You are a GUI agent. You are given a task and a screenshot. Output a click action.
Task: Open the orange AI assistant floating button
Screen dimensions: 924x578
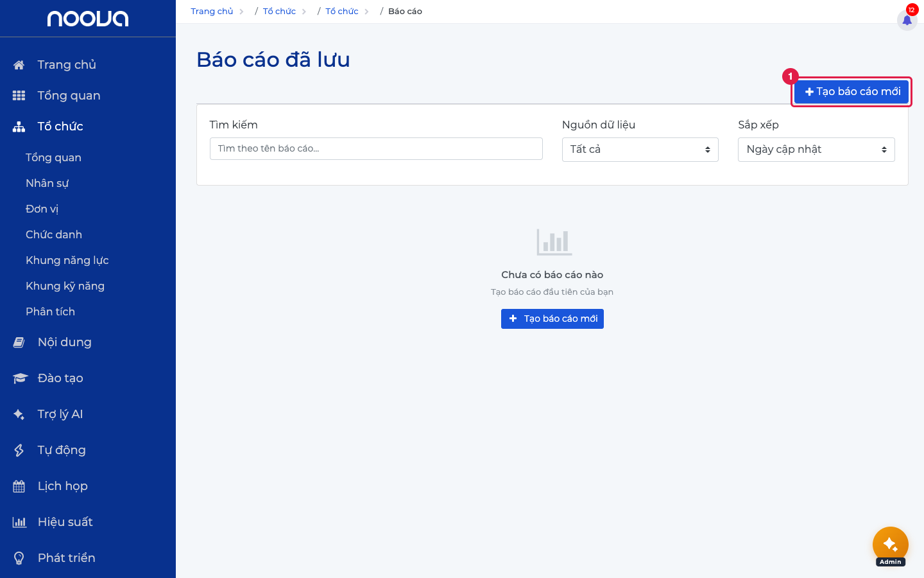click(891, 545)
